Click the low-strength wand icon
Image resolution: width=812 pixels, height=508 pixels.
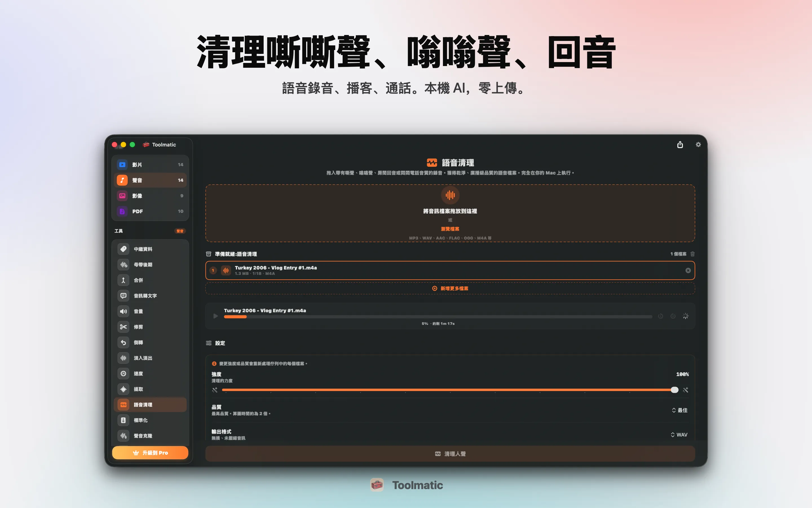(x=215, y=390)
